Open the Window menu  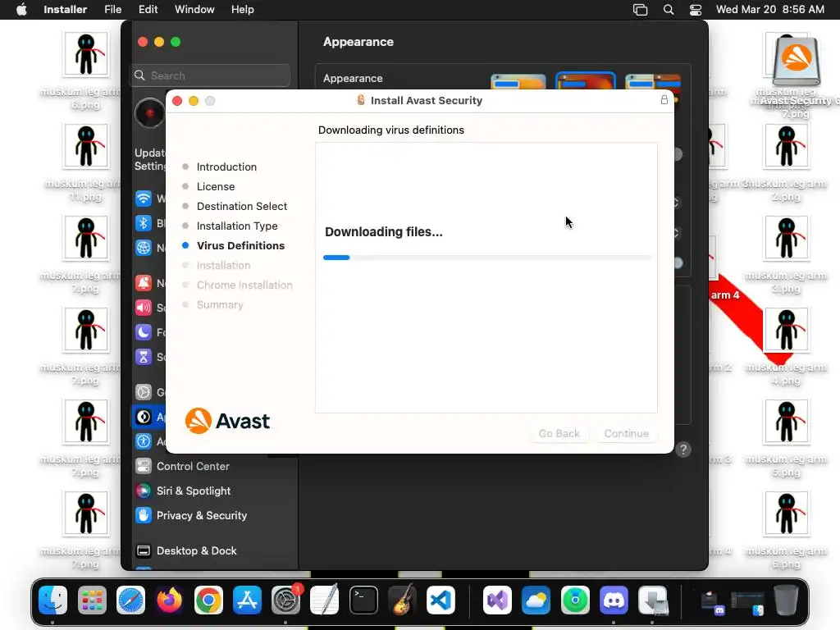coord(194,10)
